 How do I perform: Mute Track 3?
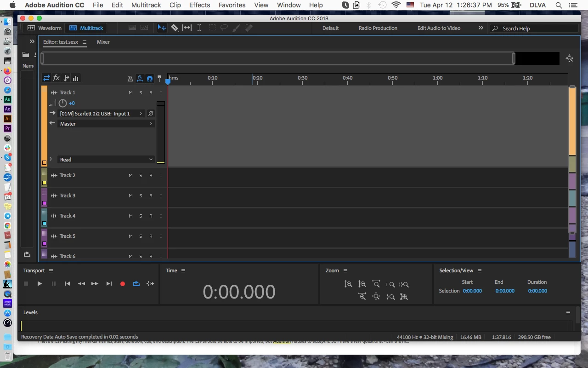(x=130, y=196)
